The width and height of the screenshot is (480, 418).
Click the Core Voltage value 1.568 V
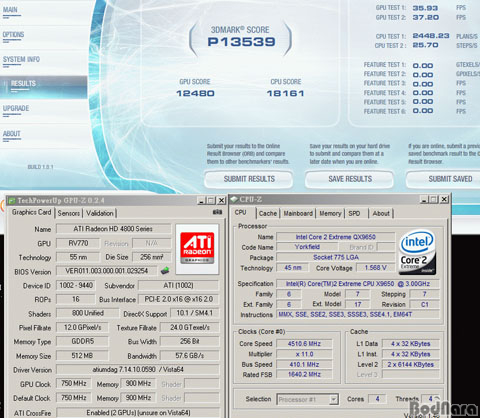(x=375, y=268)
